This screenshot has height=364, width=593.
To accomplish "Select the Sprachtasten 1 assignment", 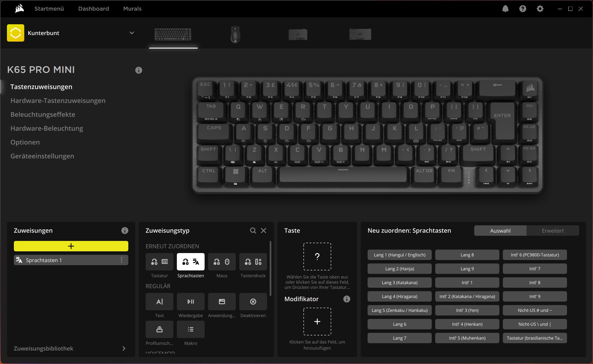I will click(71, 260).
